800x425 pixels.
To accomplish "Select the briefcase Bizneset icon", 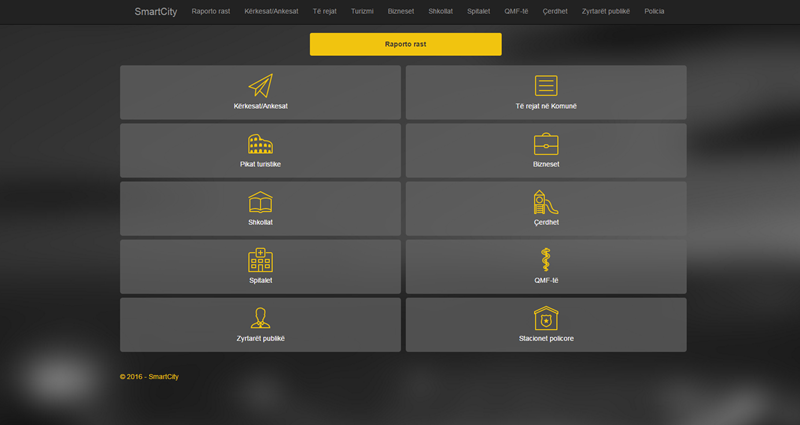I will coord(546,144).
